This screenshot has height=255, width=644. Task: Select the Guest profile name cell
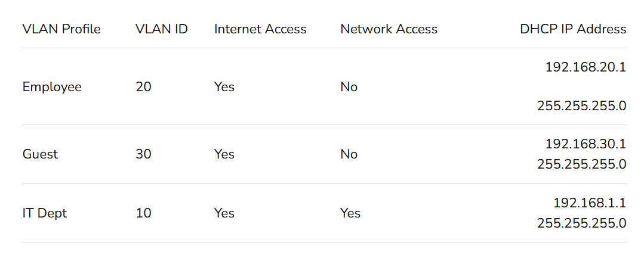tap(40, 154)
